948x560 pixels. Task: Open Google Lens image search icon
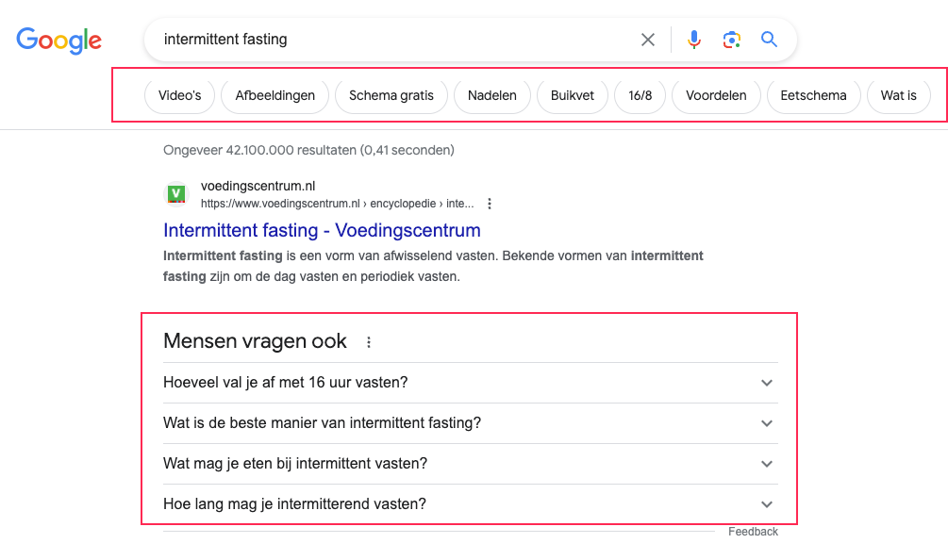click(732, 40)
